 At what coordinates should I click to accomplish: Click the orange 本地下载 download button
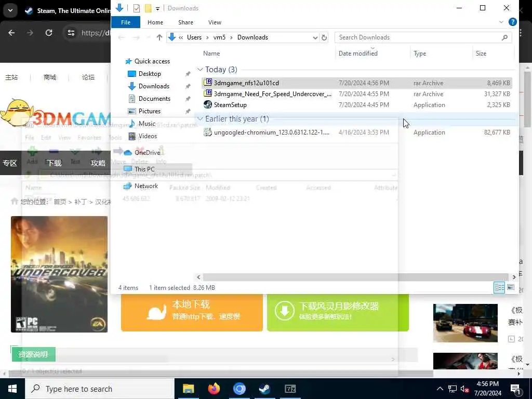tap(192, 312)
